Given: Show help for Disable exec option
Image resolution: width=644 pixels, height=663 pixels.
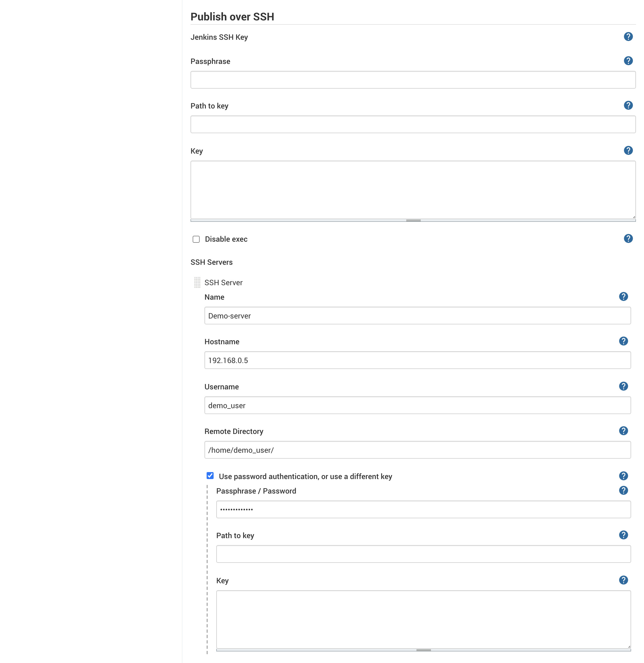Looking at the screenshot, I should (x=628, y=239).
